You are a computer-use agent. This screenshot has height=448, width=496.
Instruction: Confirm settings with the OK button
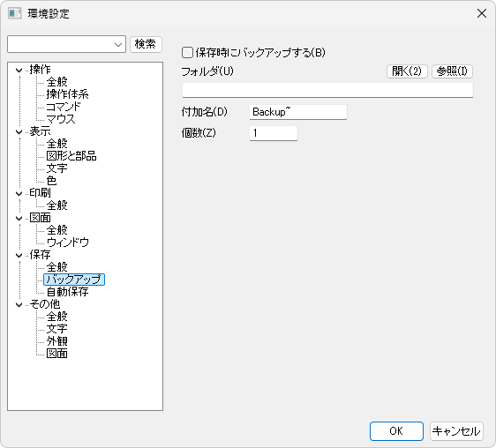tap(396, 431)
